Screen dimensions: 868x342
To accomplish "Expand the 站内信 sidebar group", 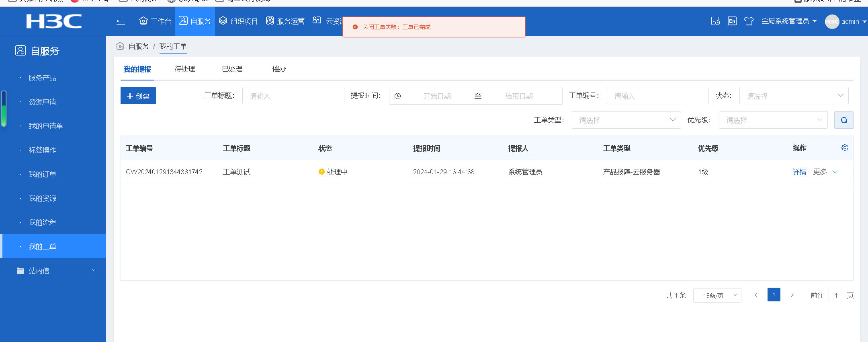I will 53,270.
